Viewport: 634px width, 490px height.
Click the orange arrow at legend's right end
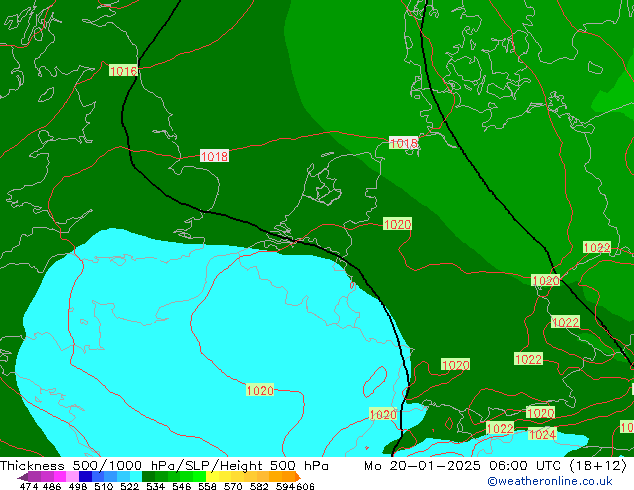click(x=298, y=477)
